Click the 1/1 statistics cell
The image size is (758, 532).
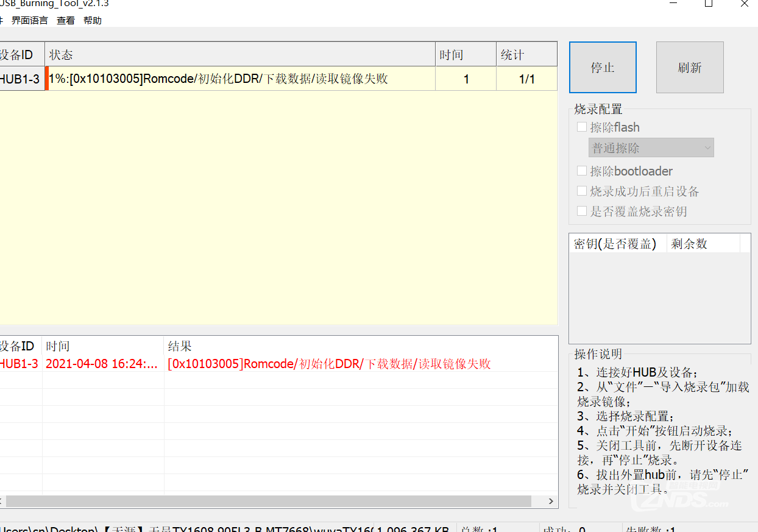click(527, 79)
